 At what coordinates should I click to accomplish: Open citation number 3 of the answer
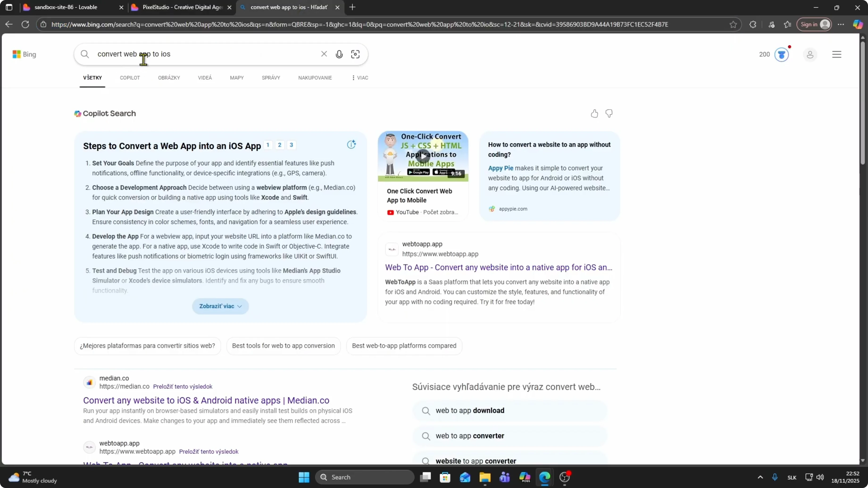tap(292, 145)
